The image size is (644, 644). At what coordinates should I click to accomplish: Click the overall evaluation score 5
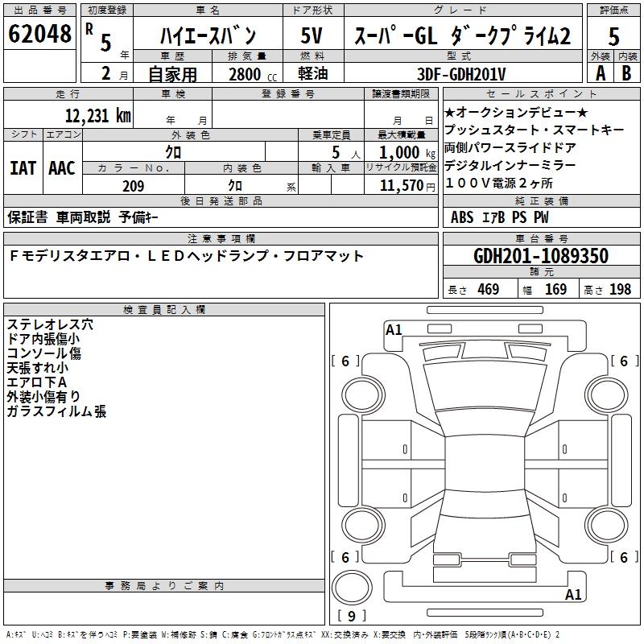point(613,36)
